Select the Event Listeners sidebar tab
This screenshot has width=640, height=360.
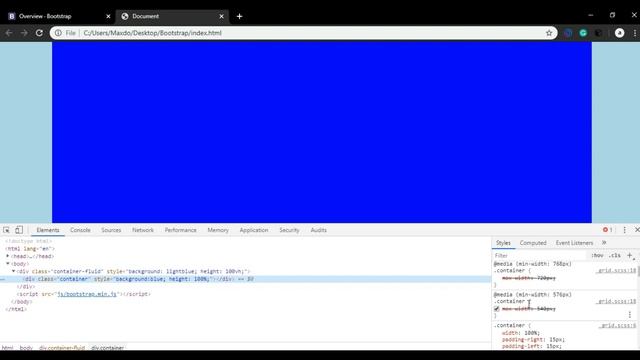pyautogui.click(x=574, y=243)
